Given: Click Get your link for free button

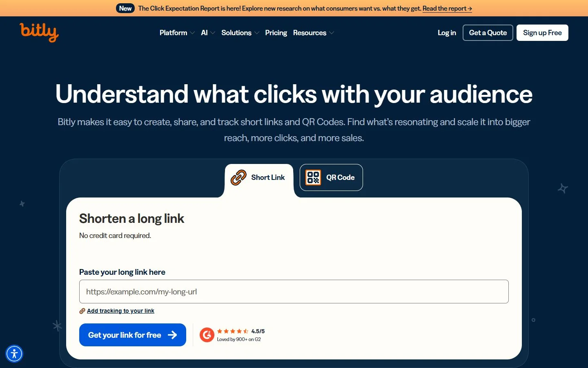Looking at the screenshot, I should (x=133, y=335).
